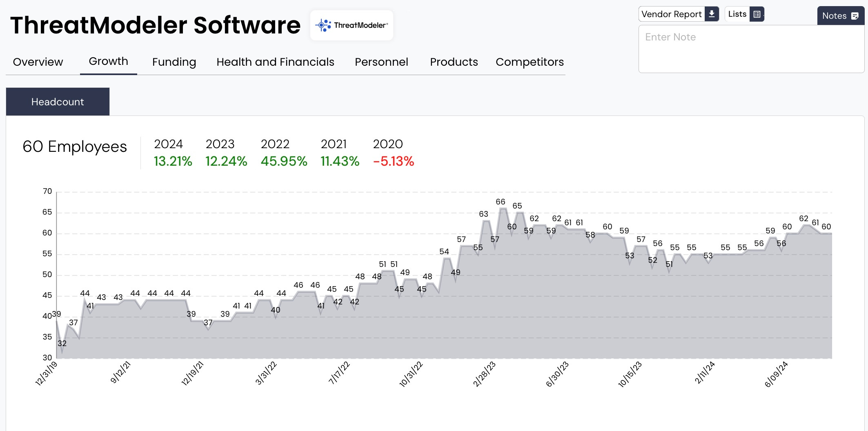Click the 2020 growth value -5.13%
Viewport: 868px width, 431px height.
point(394,161)
